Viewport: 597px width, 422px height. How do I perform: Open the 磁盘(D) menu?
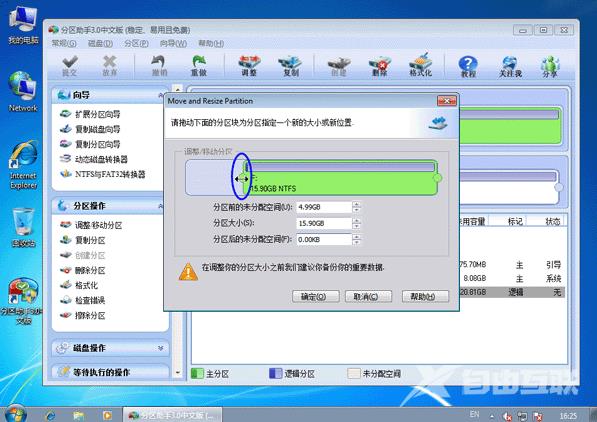[100, 43]
